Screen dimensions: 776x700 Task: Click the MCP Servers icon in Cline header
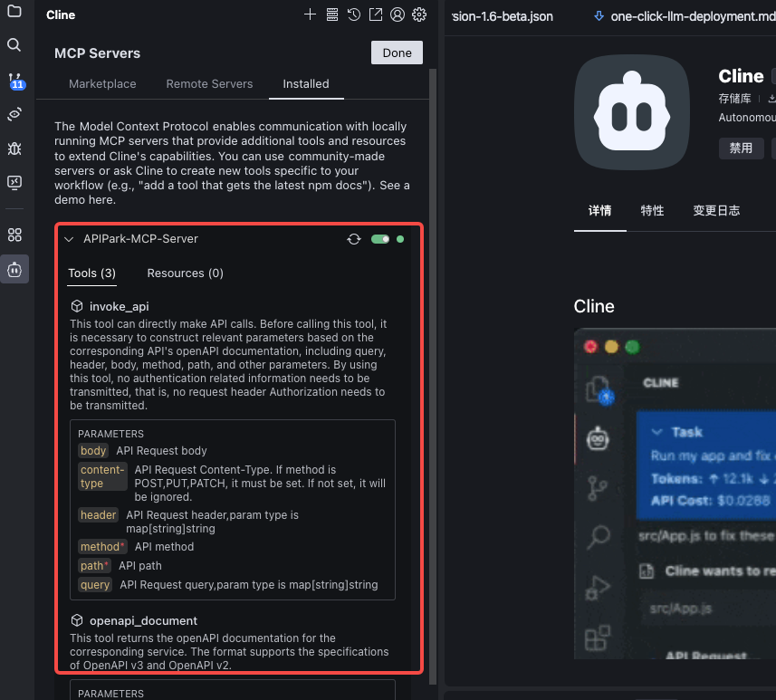tap(332, 14)
